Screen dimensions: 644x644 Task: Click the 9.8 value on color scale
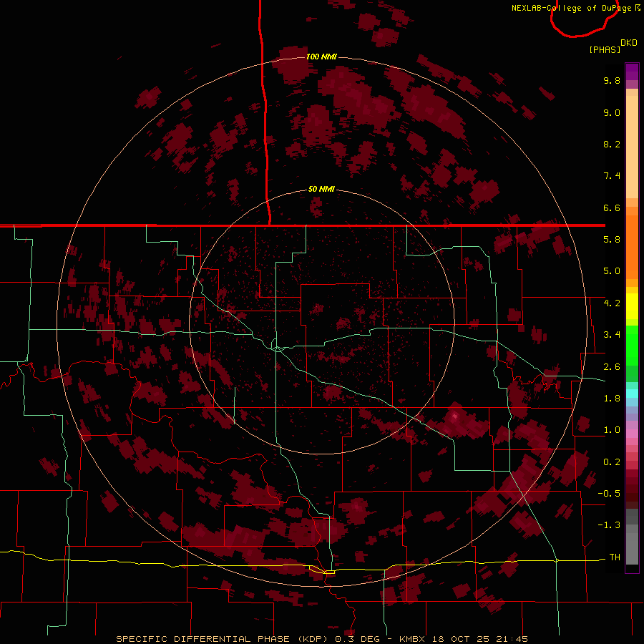pyautogui.click(x=612, y=80)
